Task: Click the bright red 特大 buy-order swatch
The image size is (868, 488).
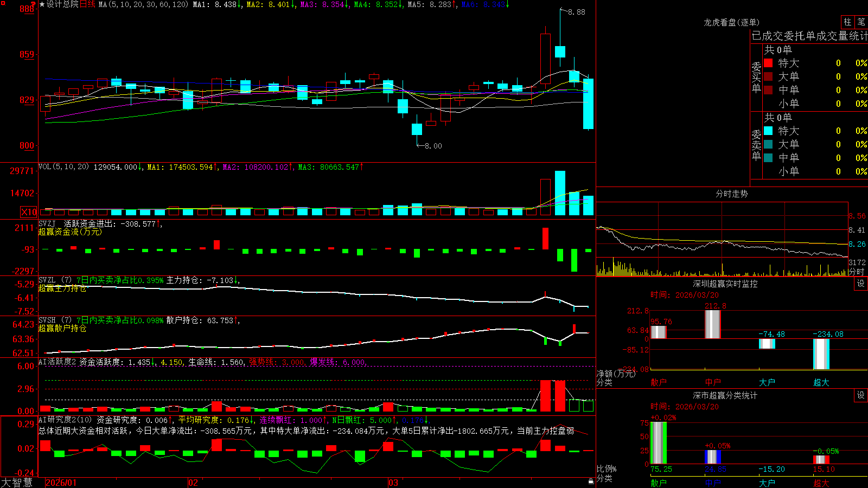Action: tap(768, 63)
